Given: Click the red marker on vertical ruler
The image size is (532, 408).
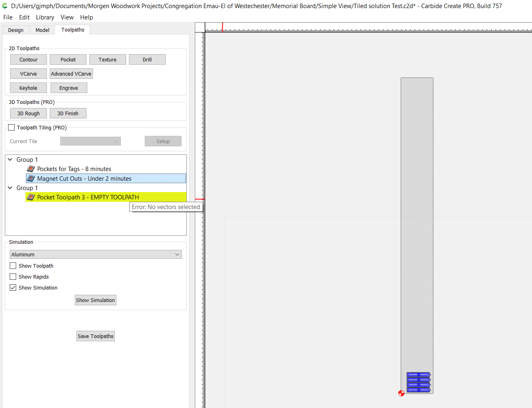Looking at the screenshot, I should coord(200,199).
